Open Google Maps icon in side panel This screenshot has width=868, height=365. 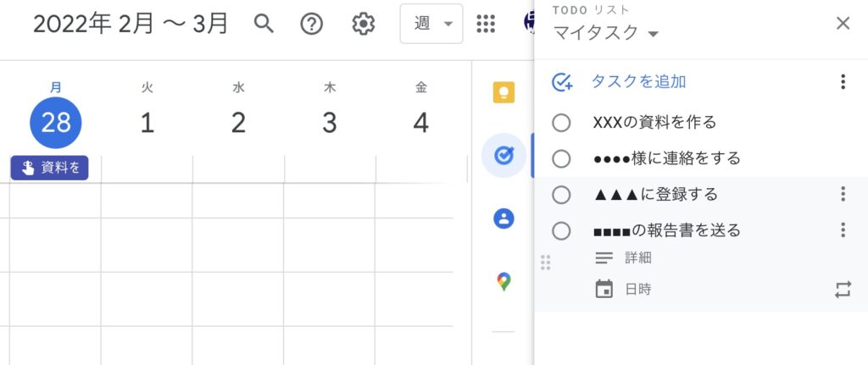coord(504,281)
